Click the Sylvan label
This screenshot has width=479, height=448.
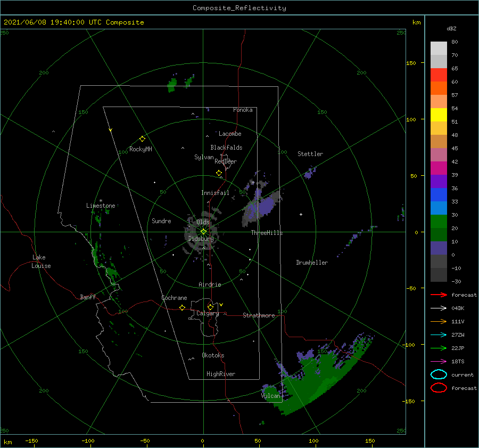click(204, 157)
